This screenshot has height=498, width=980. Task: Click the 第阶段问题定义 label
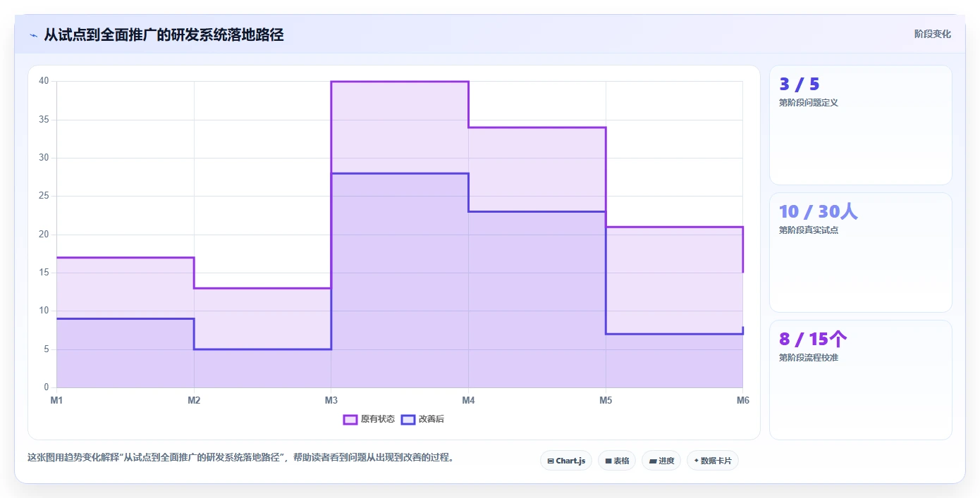pyautogui.click(x=809, y=103)
